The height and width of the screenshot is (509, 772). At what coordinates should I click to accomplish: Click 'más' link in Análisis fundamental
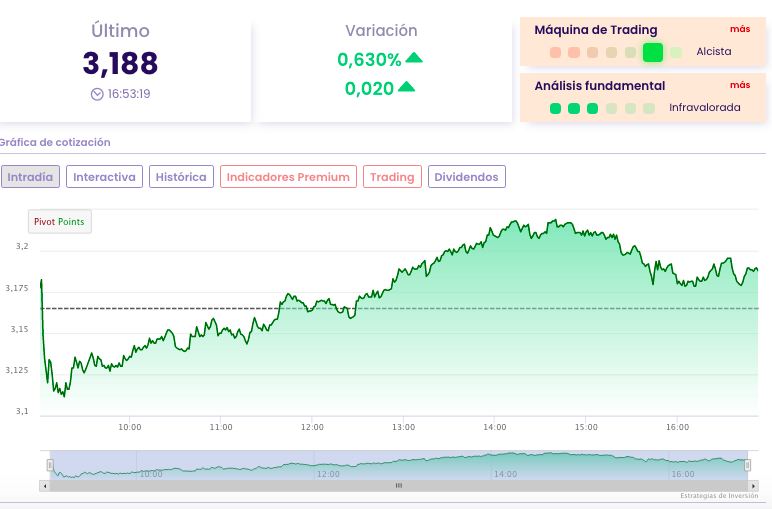[740, 85]
